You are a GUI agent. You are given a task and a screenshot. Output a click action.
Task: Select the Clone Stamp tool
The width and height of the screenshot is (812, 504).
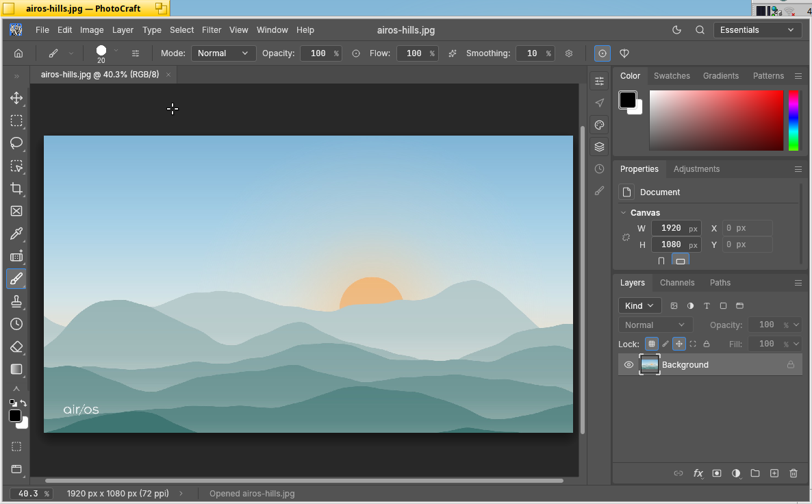click(x=16, y=301)
